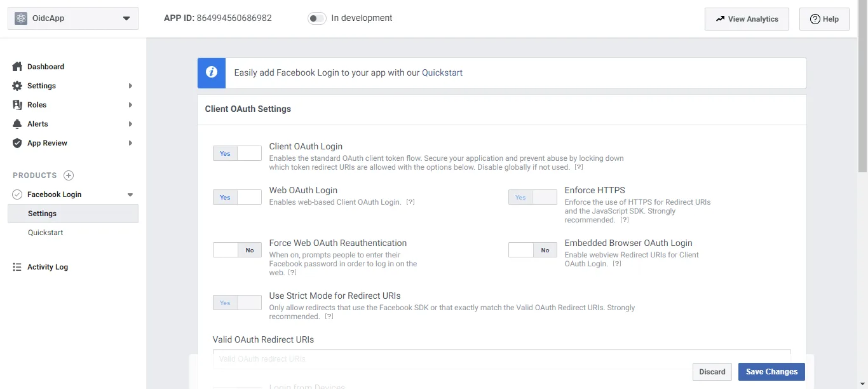The height and width of the screenshot is (389, 868).
Task: Expand the Settings submenu arrow
Action: 130,86
